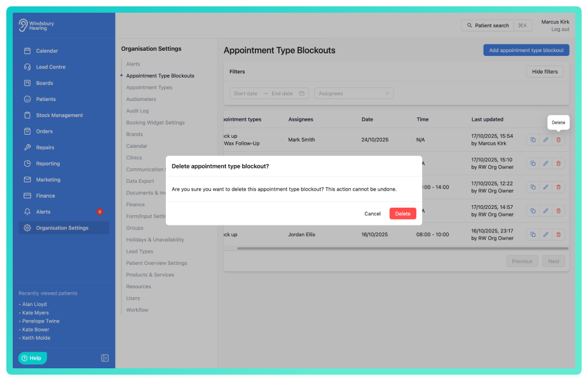588x381 pixels.
Task: Click the Reporting pie chart icon
Action: point(27,163)
